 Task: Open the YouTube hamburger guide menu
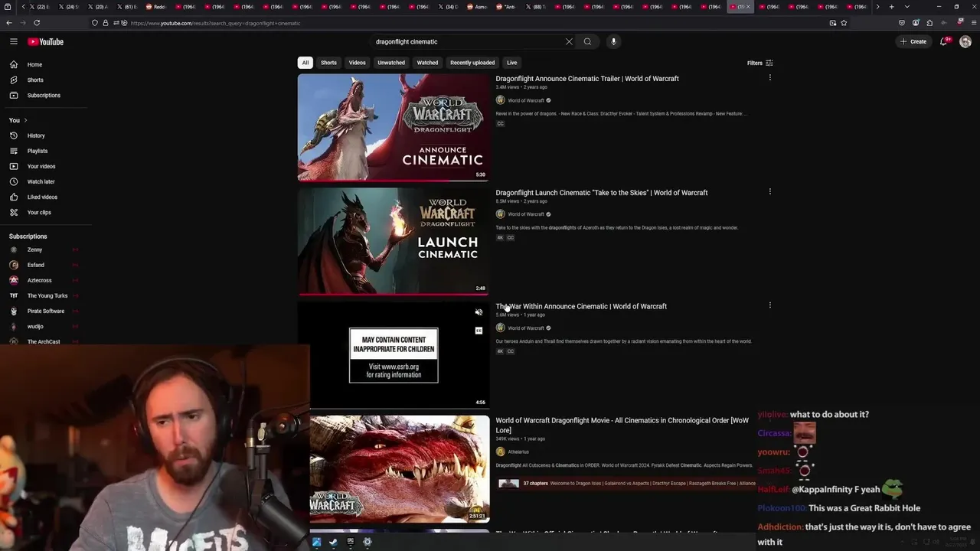[13, 41]
